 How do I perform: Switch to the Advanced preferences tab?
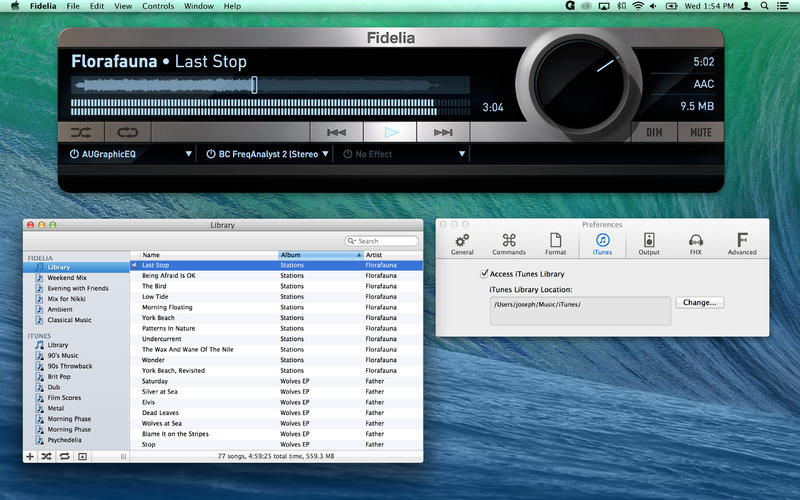(x=742, y=244)
